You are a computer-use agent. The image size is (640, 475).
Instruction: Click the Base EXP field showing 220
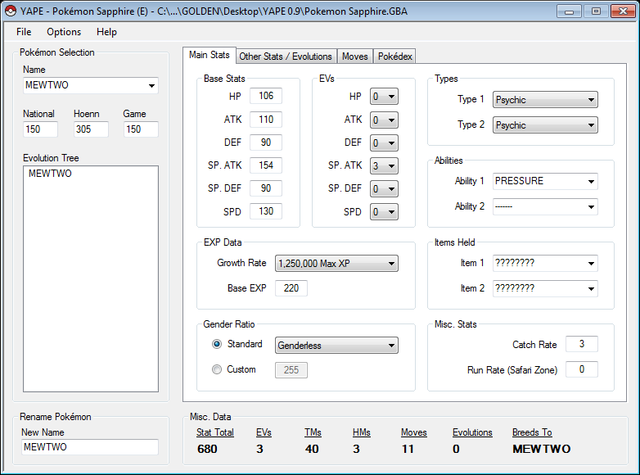point(291,288)
